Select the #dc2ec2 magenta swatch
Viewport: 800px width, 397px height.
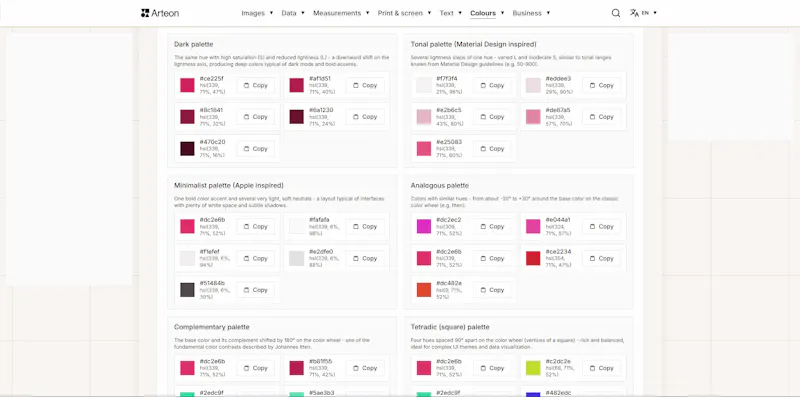pos(423,227)
